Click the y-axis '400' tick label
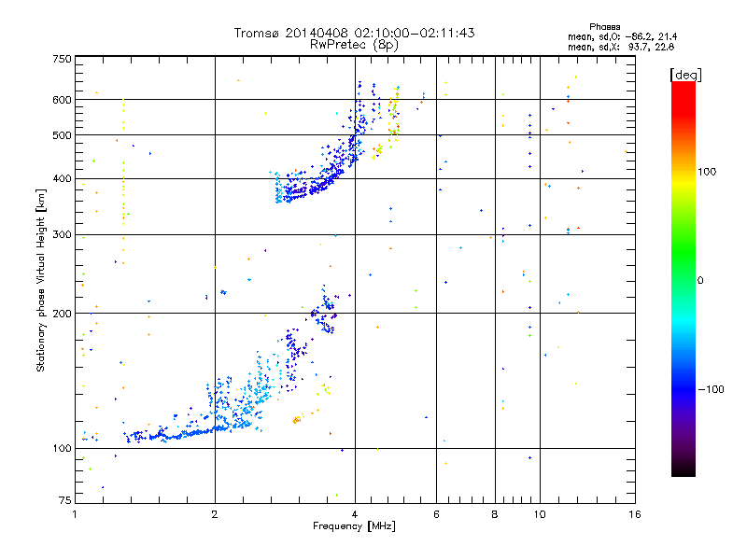747x560 pixels. [x=62, y=178]
